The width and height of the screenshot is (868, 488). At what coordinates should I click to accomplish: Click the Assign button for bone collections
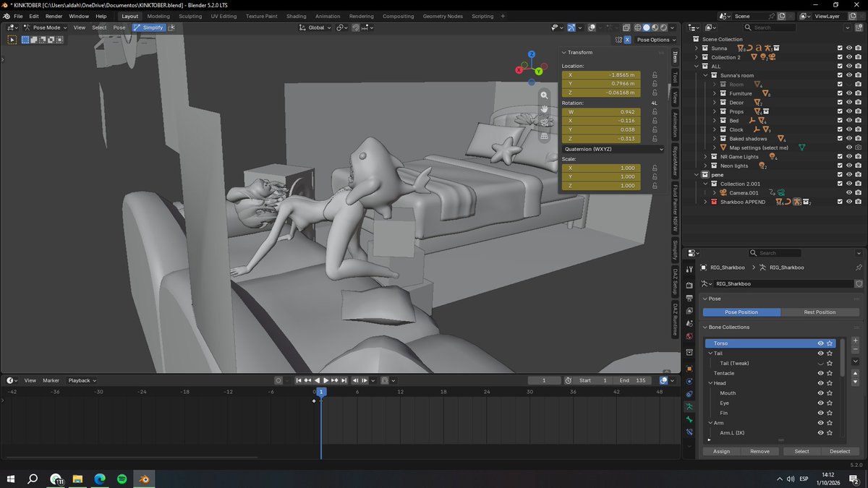point(721,451)
